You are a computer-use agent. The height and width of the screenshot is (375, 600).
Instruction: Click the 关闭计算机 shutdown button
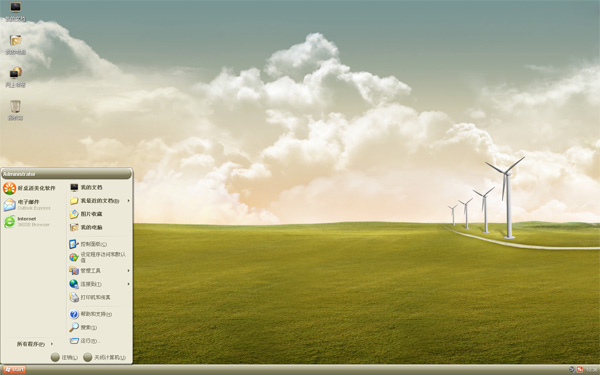click(104, 357)
